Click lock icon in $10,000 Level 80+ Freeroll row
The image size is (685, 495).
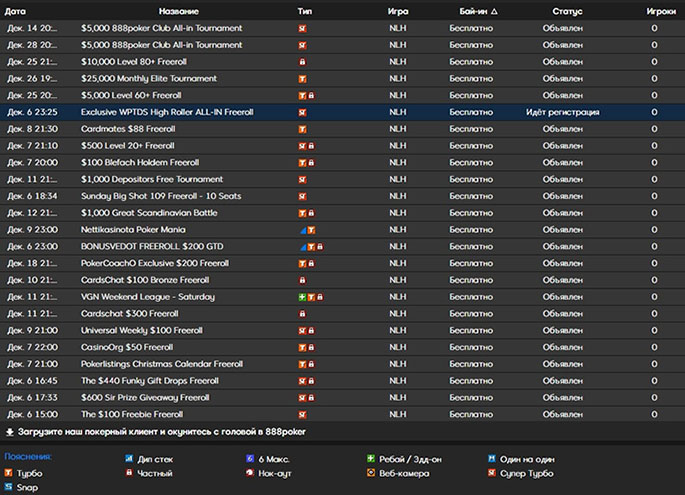pos(302,62)
